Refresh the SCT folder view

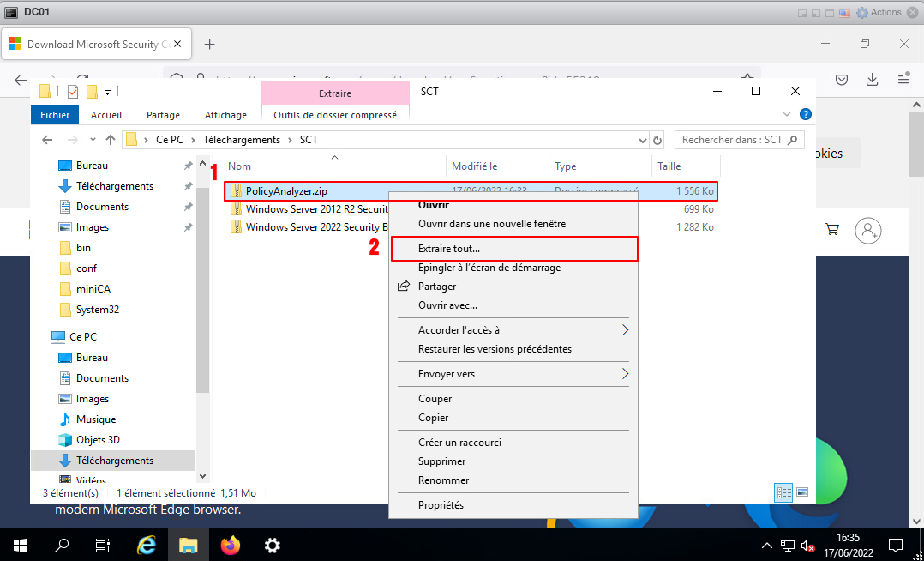(x=657, y=140)
